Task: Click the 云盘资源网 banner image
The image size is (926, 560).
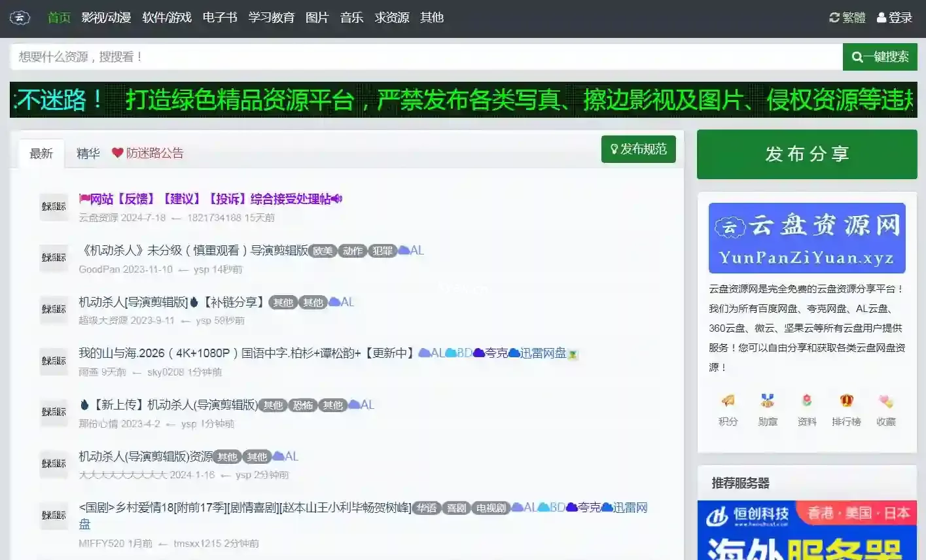Action: point(806,238)
